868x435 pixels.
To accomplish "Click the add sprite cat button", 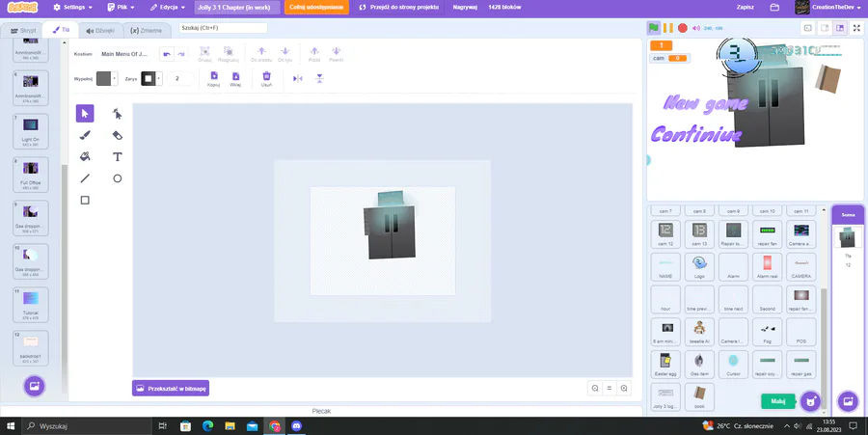I will coord(810,401).
